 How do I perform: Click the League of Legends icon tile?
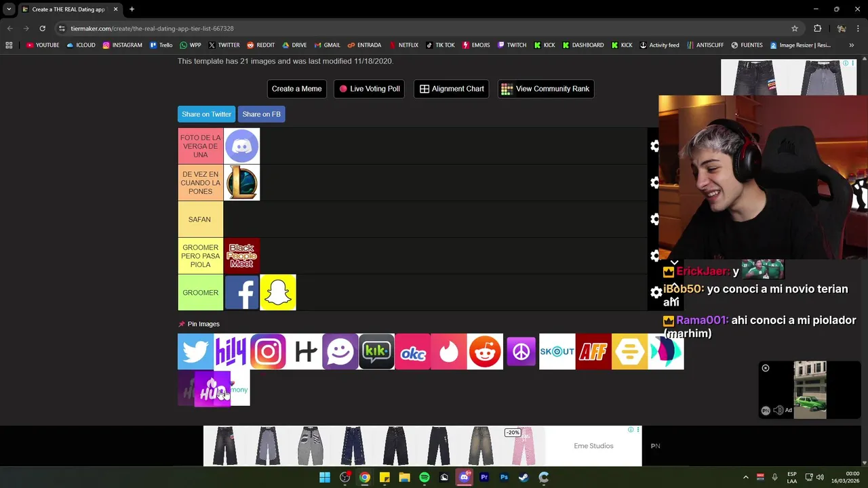click(x=241, y=182)
